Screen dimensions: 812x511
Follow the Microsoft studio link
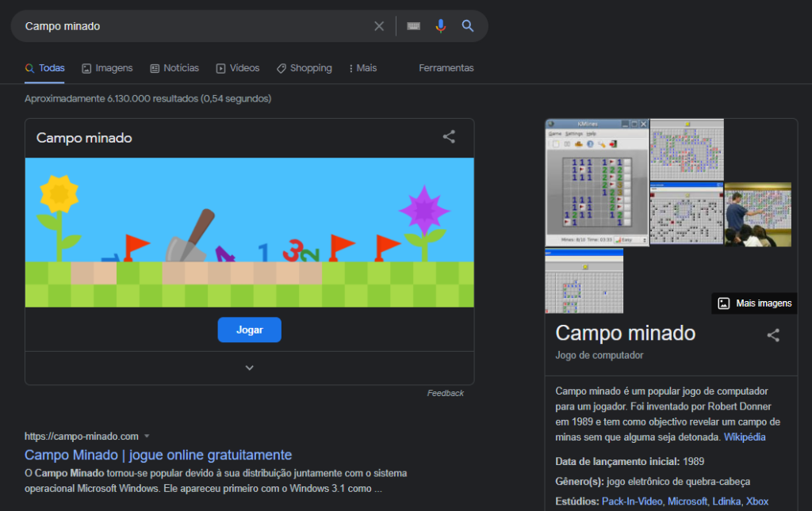(688, 501)
